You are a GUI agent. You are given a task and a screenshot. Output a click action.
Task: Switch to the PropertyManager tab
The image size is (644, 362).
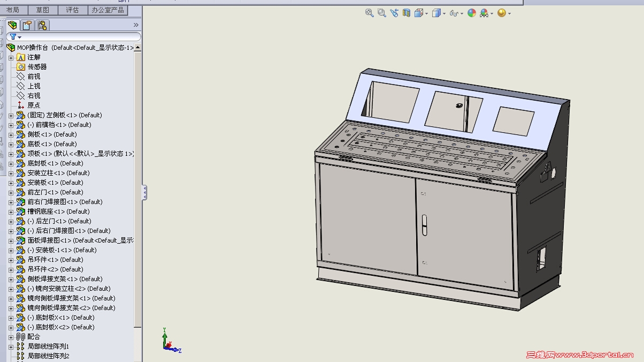pos(28,25)
